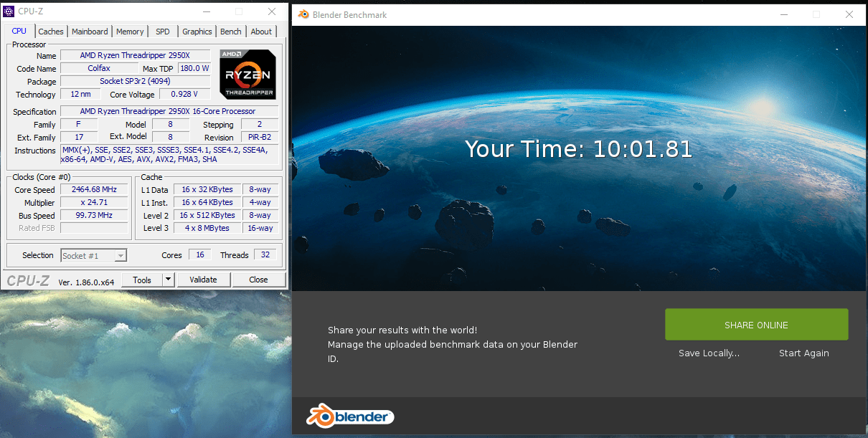Click Level 2 value 16 x 512 KBytes
Image resolution: width=868 pixels, height=438 pixels.
tap(207, 215)
